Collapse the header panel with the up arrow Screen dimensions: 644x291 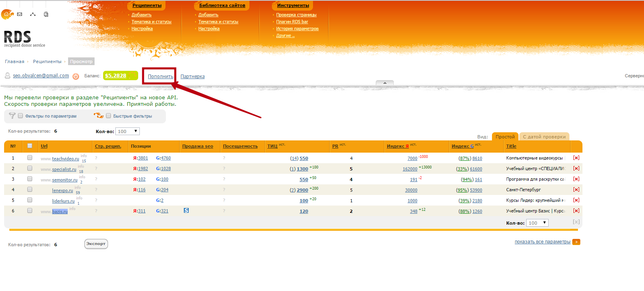(384, 83)
